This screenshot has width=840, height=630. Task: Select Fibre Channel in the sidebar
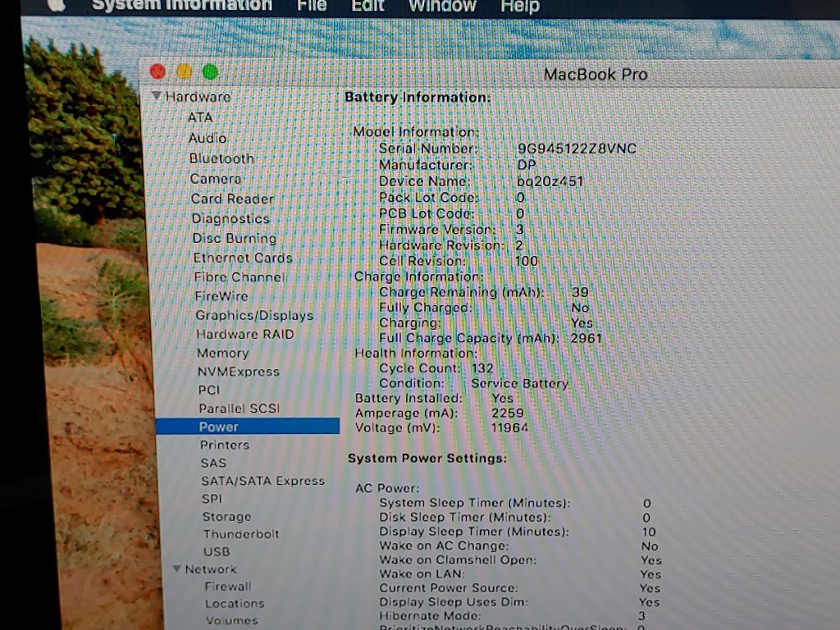coord(239,277)
